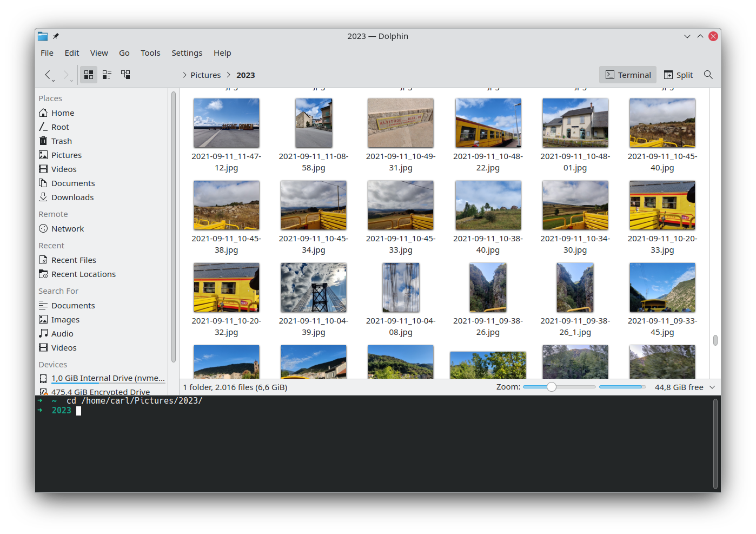756x534 pixels.
Task: Open the Tools menu
Action: 150,53
